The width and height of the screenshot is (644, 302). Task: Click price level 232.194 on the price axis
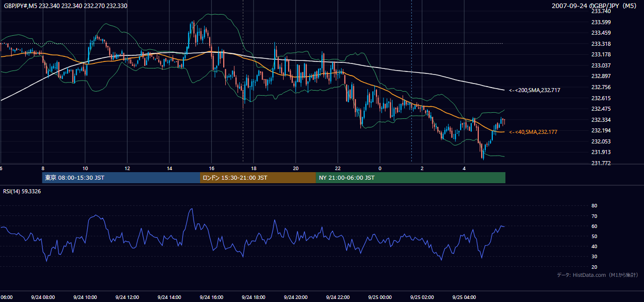pyautogui.click(x=601, y=131)
